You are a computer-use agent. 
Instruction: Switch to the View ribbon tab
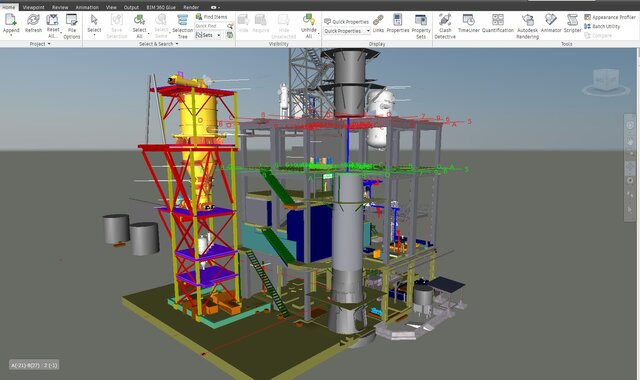pos(111,7)
